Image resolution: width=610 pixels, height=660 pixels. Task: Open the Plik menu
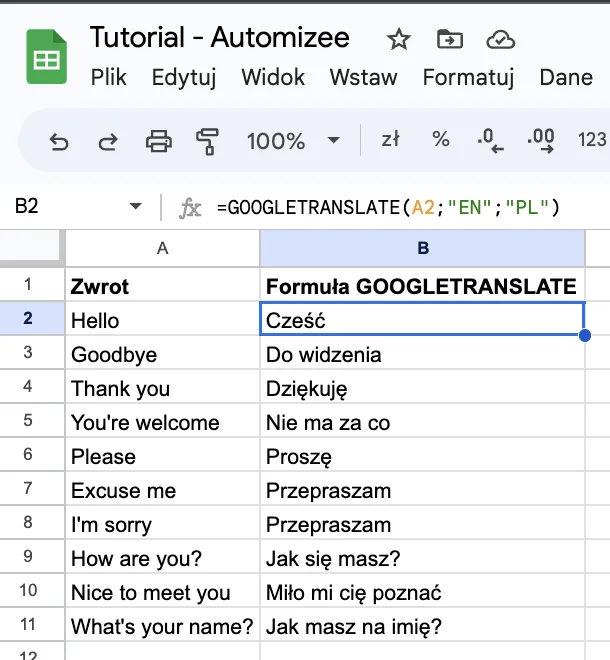[109, 77]
